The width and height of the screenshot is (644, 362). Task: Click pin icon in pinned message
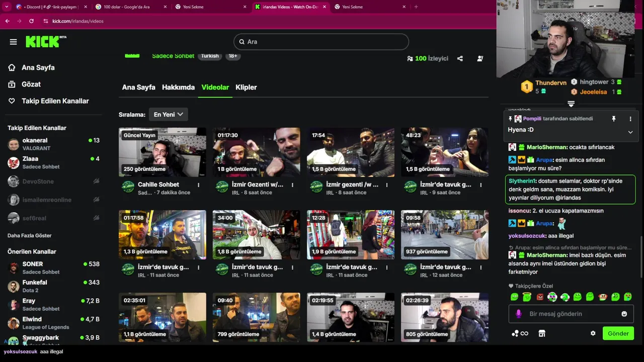pos(613,119)
